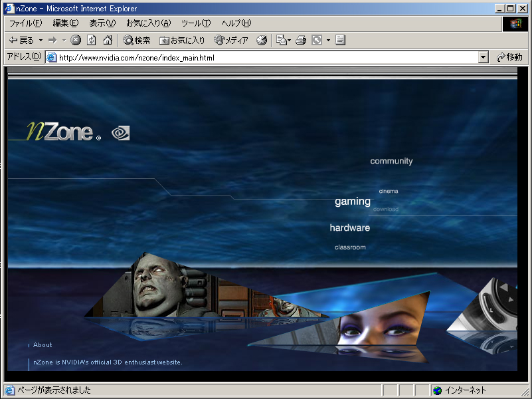Expand the Mail button dropdown arrow
Viewport: 532px width, 399px height.
(290, 41)
